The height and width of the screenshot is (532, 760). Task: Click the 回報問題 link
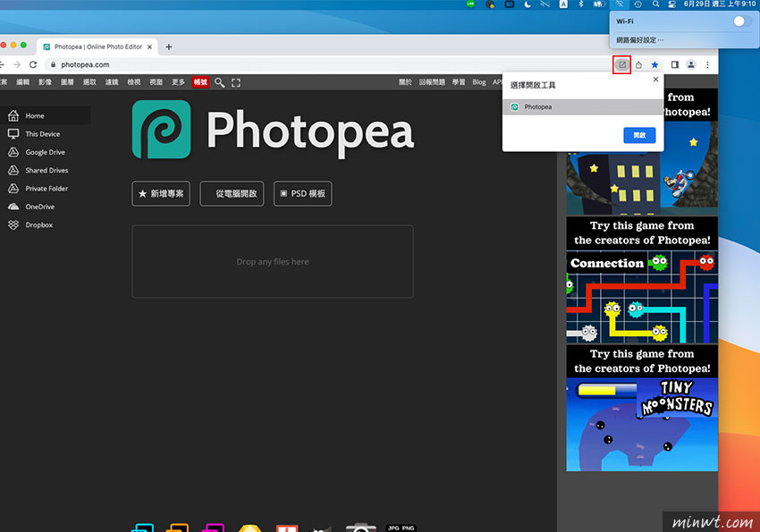pos(432,82)
